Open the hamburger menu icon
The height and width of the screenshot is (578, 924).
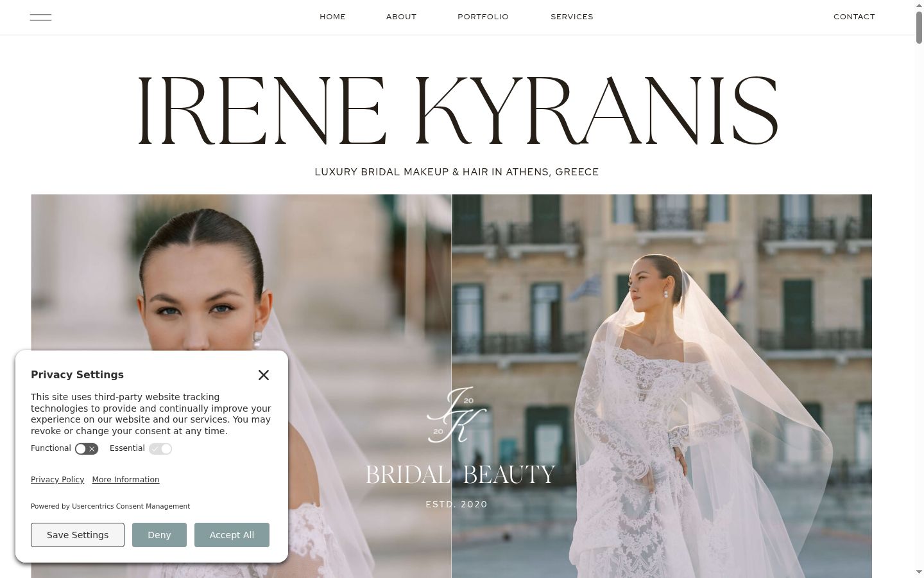click(40, 17)
